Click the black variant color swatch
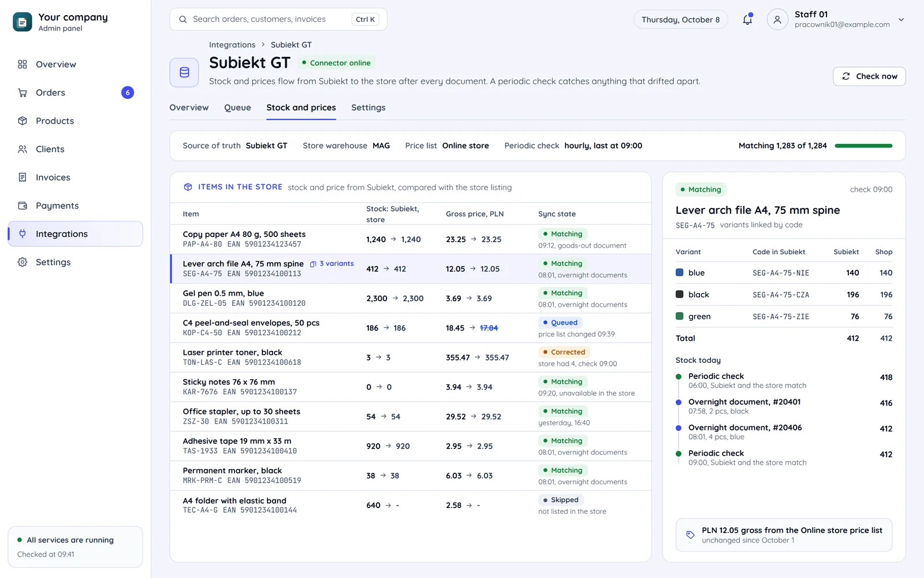The height and width of the screenshot is (578, 924). point(680,294)
